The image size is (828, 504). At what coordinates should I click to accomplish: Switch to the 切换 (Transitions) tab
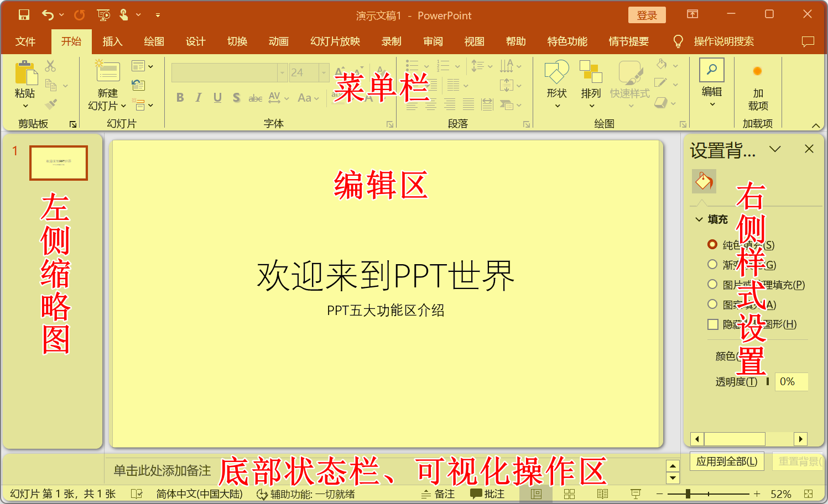[237, 41]
